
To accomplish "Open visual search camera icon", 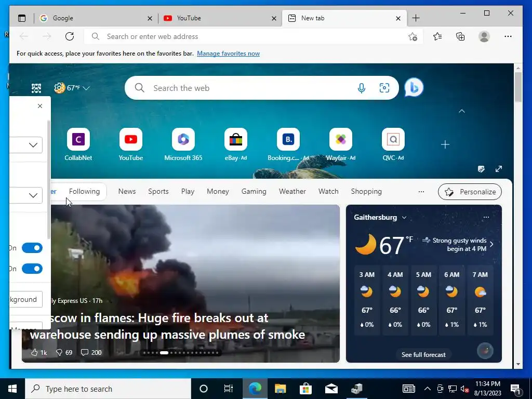I will click(384, 88).
